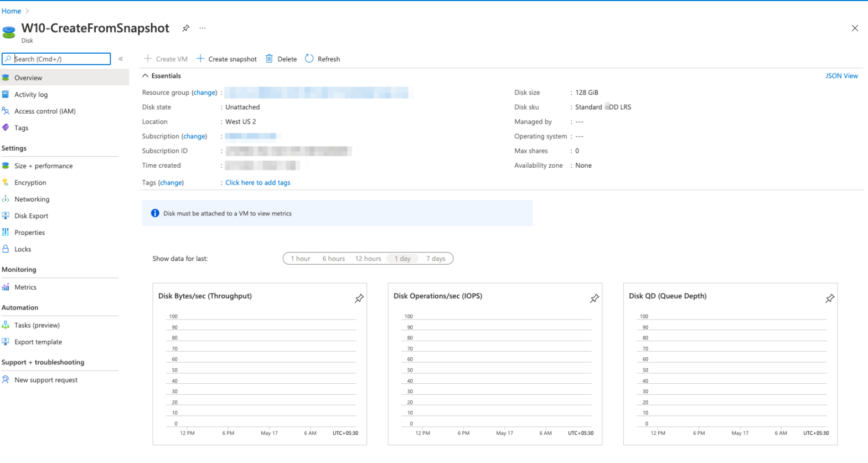Open the ellipsis more options menu

pyautogui.click(x=203, y=28)
